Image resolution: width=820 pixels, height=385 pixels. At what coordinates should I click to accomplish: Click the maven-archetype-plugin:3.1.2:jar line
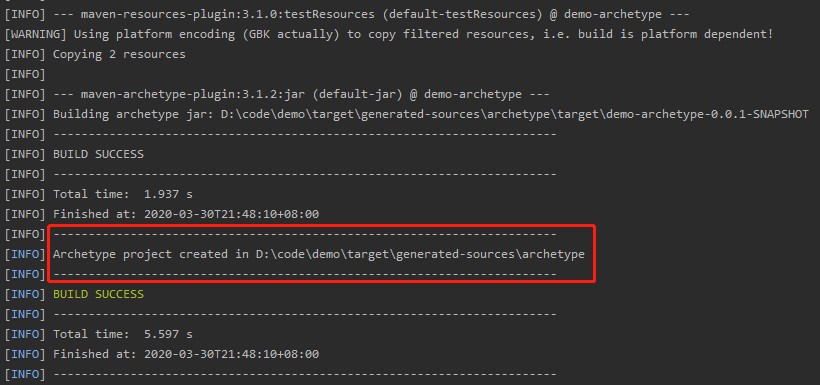coord(277,95)
